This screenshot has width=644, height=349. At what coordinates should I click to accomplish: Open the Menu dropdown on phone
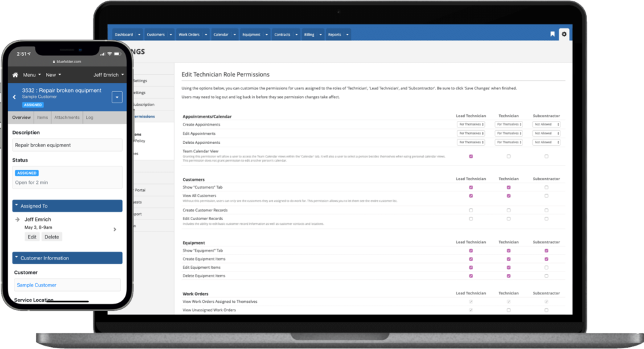(32, 75)
